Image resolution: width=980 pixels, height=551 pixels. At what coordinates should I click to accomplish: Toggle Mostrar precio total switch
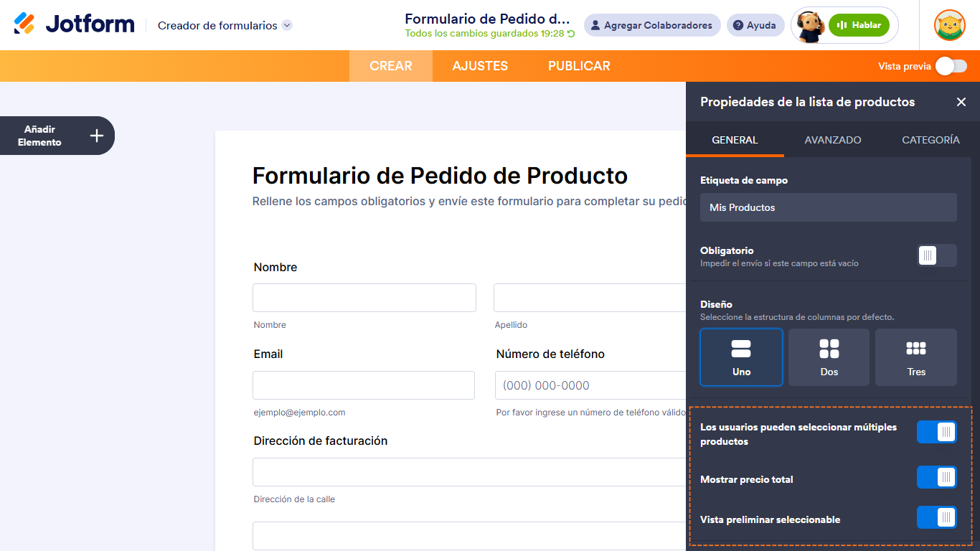(937, 477)
